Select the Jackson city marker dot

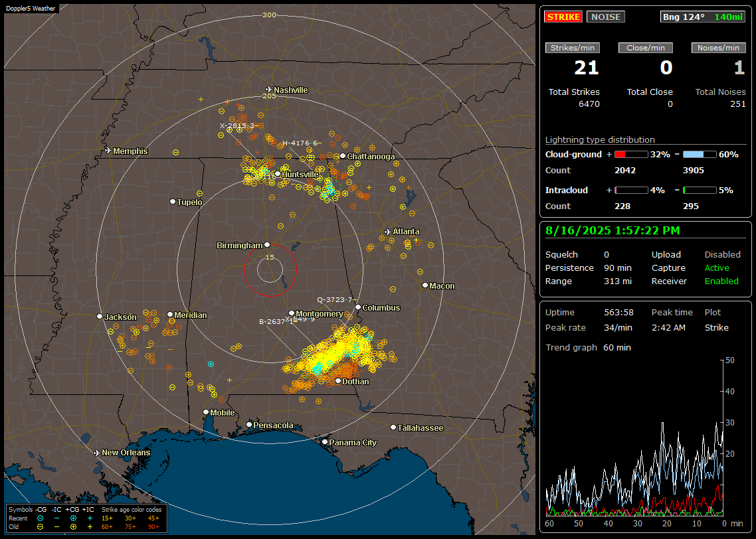100,317
